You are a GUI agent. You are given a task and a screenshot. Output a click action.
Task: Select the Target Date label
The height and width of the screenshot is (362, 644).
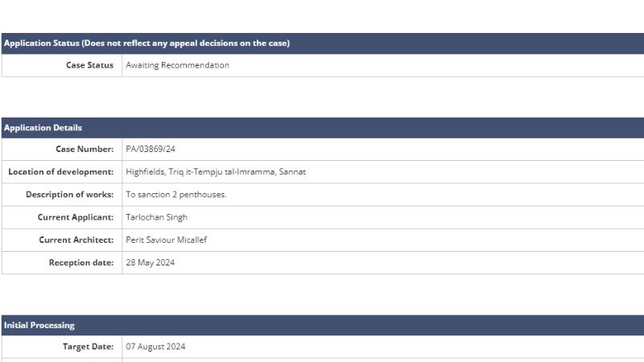coord(88,347)
